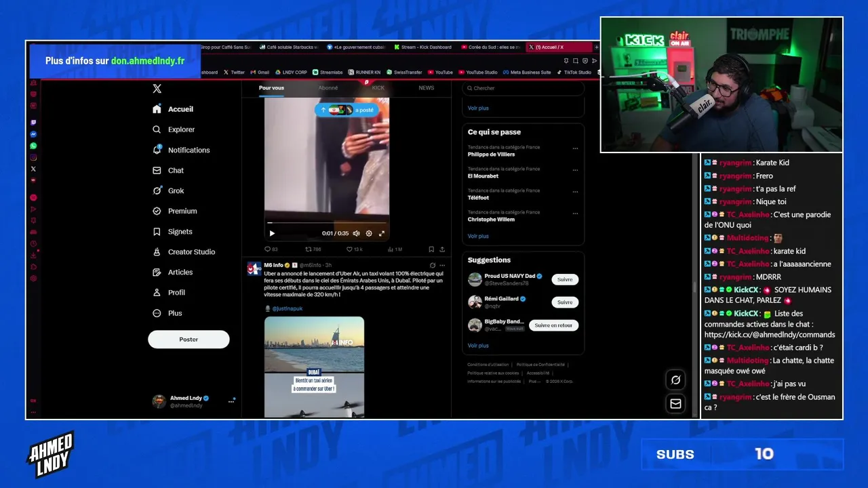The image size is (868, 488).
Task: Bookmark the video post
Action: pyautogui.click(x=431, y=249)
